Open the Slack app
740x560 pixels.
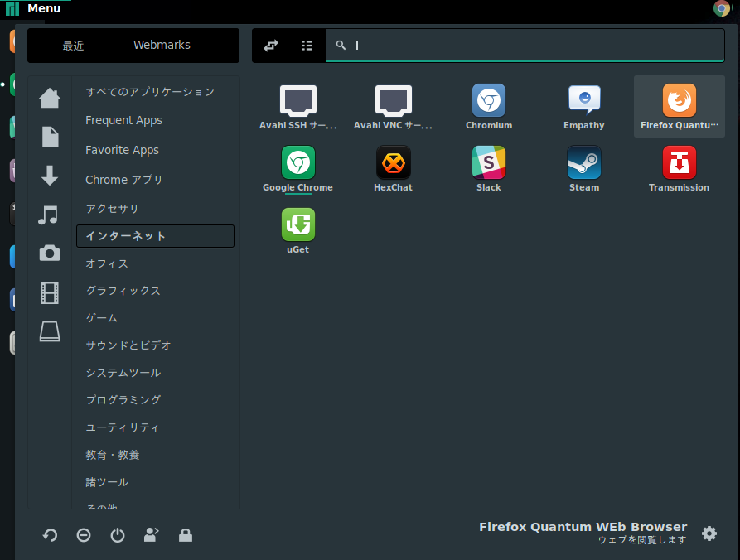488,168
